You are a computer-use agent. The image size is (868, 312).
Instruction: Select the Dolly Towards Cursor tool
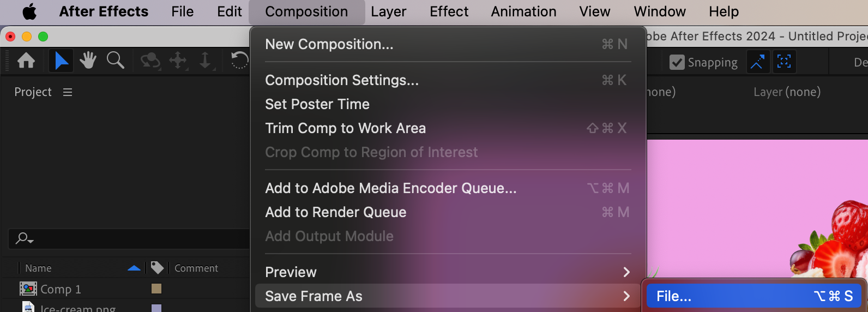tap(205, 61)
